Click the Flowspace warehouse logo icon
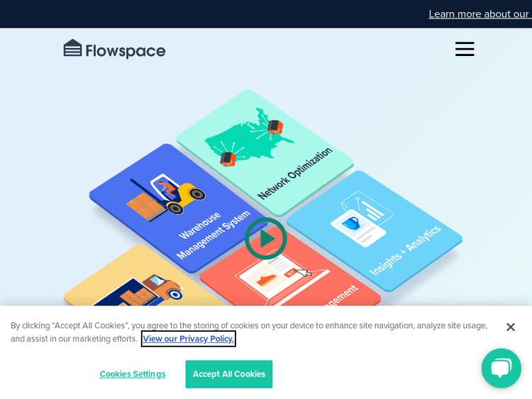The width and height of the screenshot is (532, 399). click(73, 48)
